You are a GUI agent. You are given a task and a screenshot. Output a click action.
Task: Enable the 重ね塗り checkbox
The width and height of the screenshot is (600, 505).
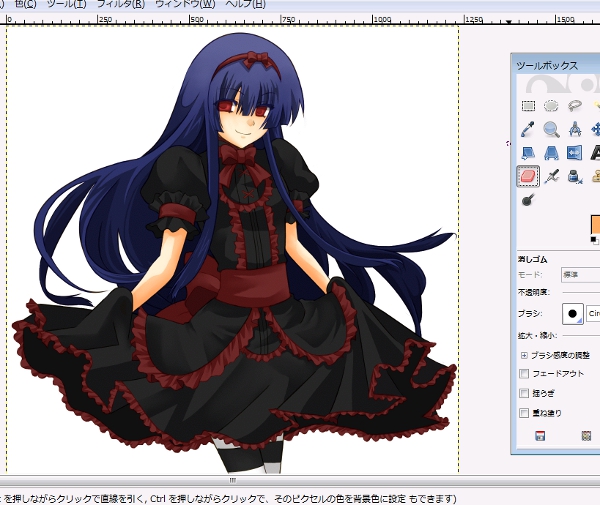pos(524,413)
